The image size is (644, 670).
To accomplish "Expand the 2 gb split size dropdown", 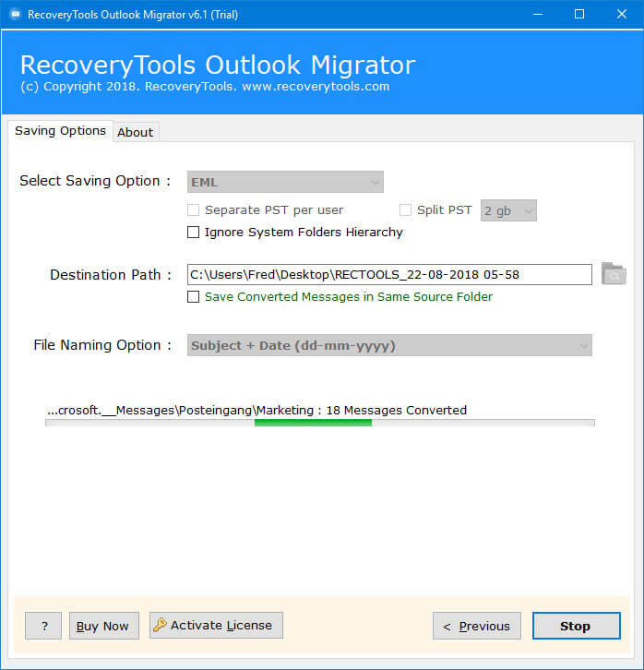I will [508, 210].
